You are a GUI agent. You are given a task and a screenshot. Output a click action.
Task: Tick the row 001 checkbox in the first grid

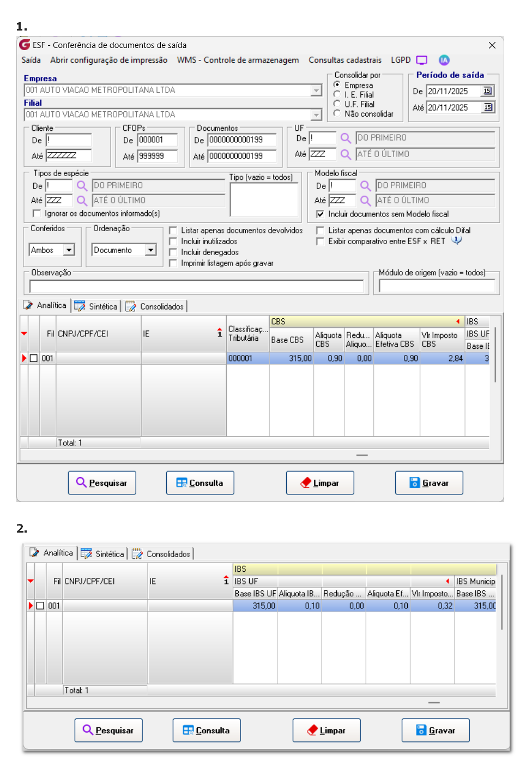click(x=34, y=358)
